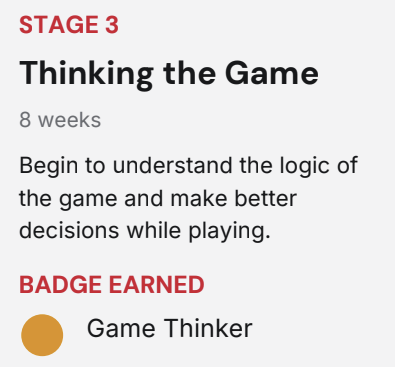Image resolution: width=395 pixels, height=367 pixels.
Task: Click the numeral "3" in the stage label
Action: pos(112,25)
